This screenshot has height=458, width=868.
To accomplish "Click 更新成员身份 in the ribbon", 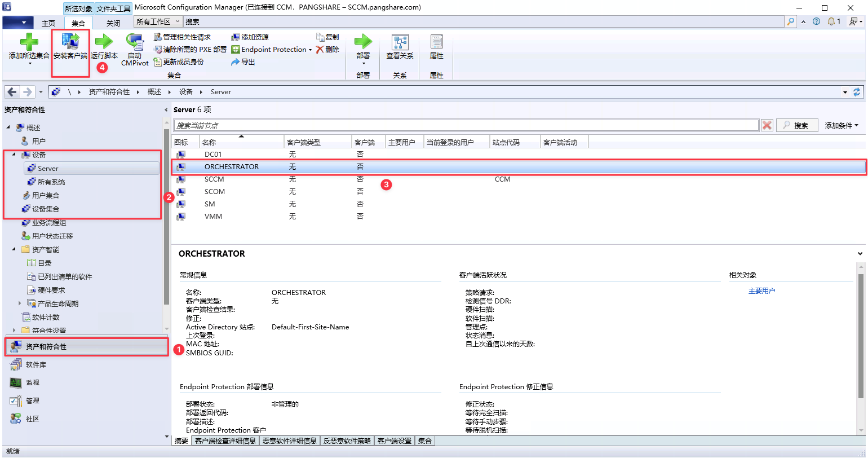I will coord(179,61).
